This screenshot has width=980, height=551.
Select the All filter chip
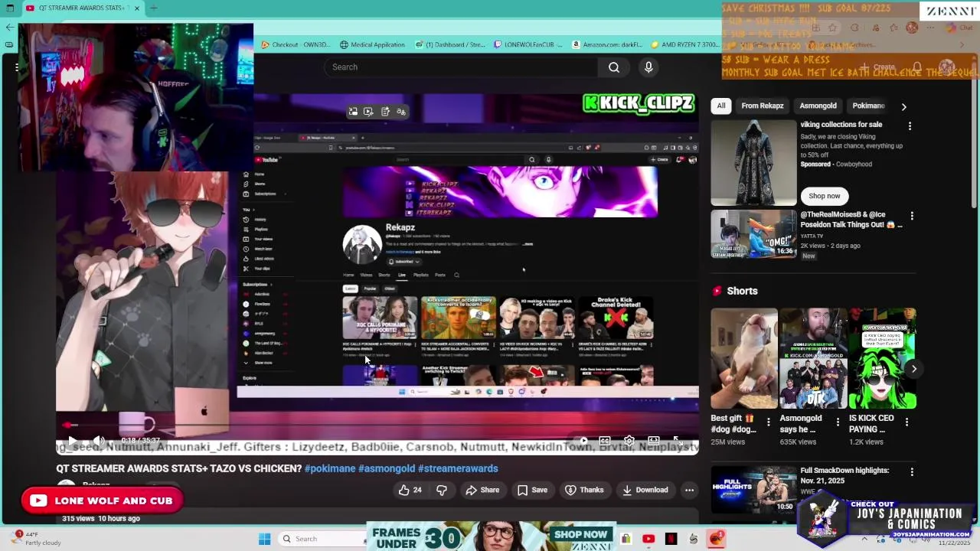pos(720,106)
